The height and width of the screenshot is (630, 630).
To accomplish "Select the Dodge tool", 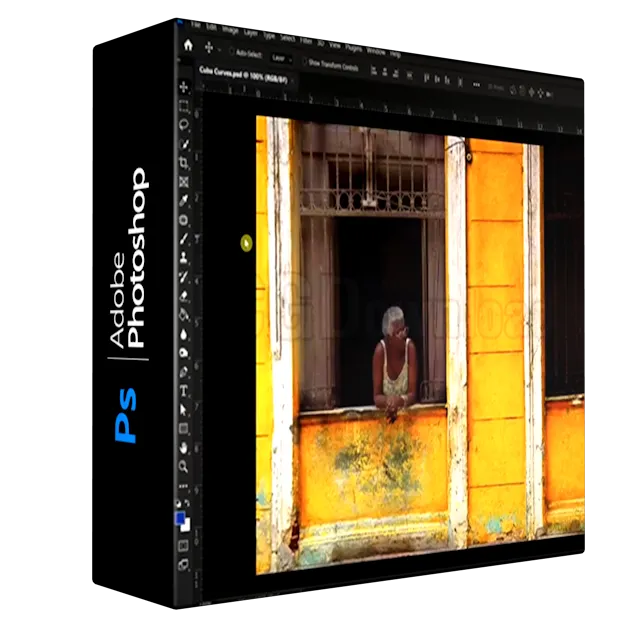I will [184, 353].
